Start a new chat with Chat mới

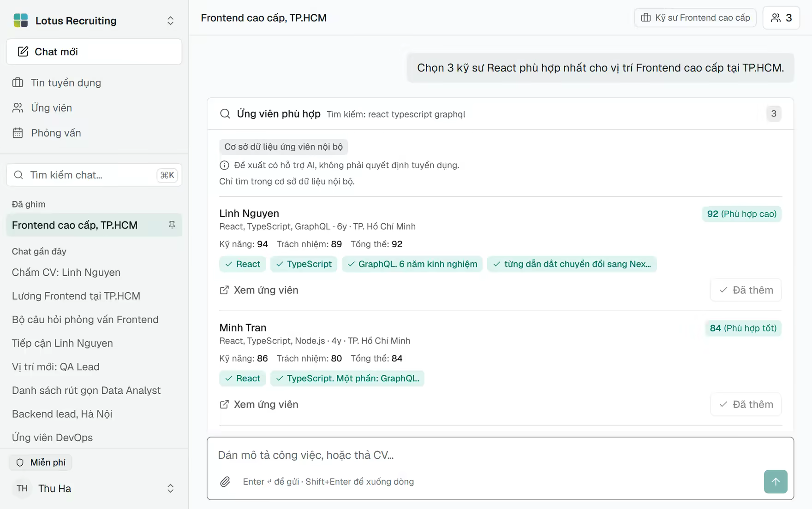tap(94, 52)
